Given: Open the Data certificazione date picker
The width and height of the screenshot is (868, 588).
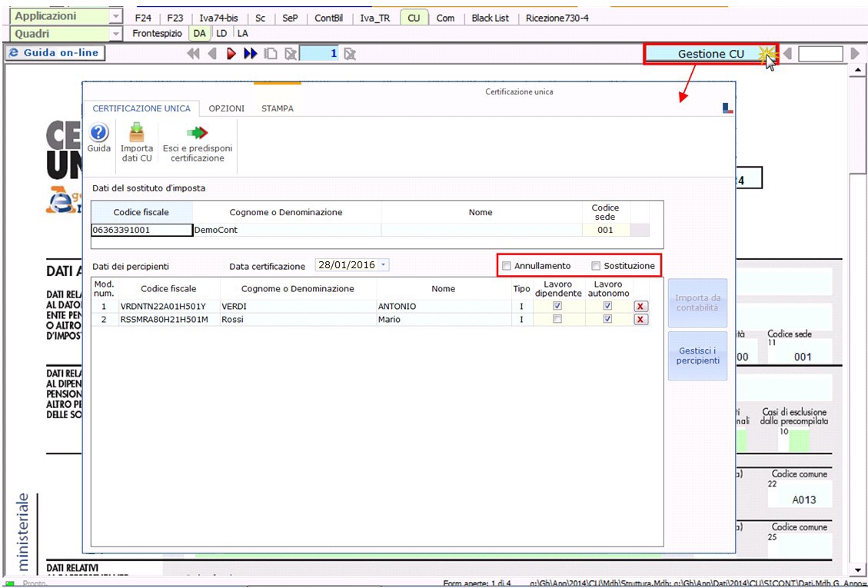Looking at the screenshot, I should pos(383,265).
